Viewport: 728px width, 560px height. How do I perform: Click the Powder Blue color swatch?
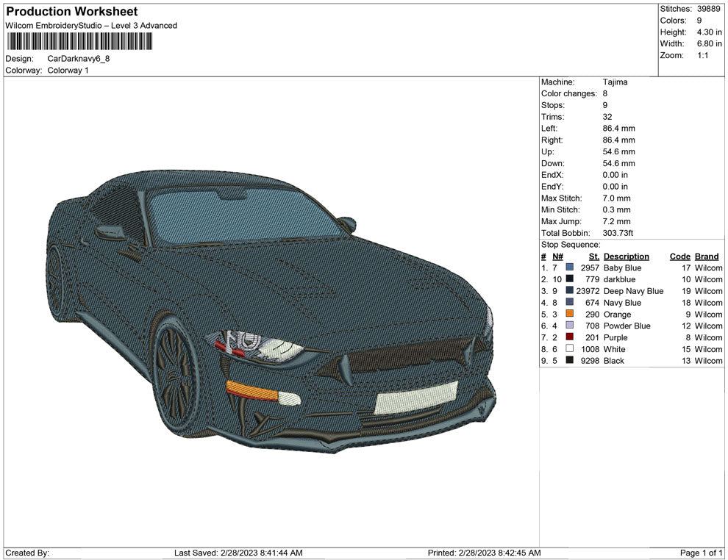[569, 326]
